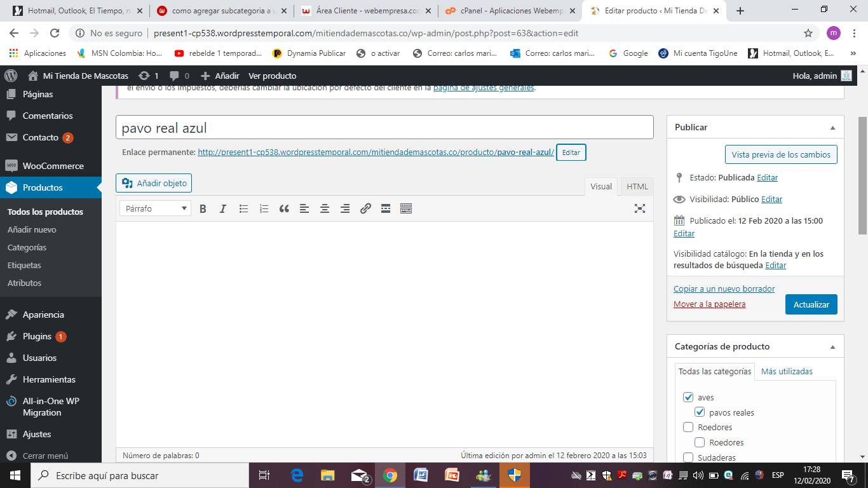Go to Categorías under Productos

(x=27, y=247)
